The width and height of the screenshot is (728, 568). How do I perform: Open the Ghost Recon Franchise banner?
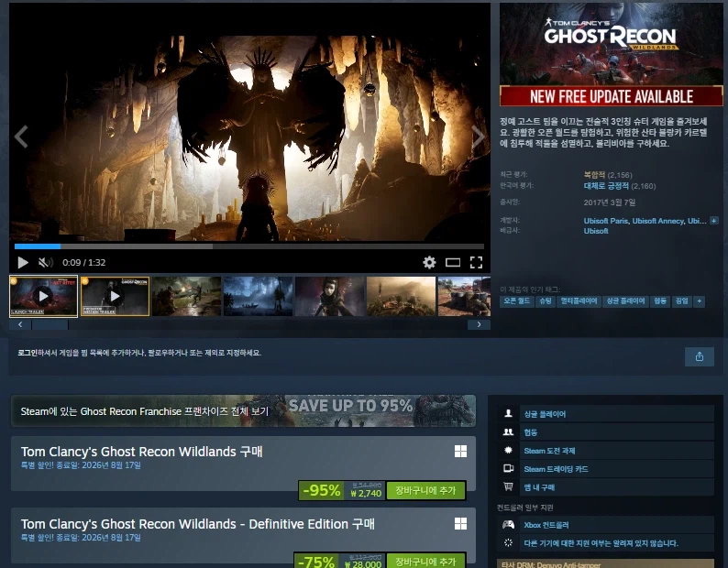click(x=243, y=410)
